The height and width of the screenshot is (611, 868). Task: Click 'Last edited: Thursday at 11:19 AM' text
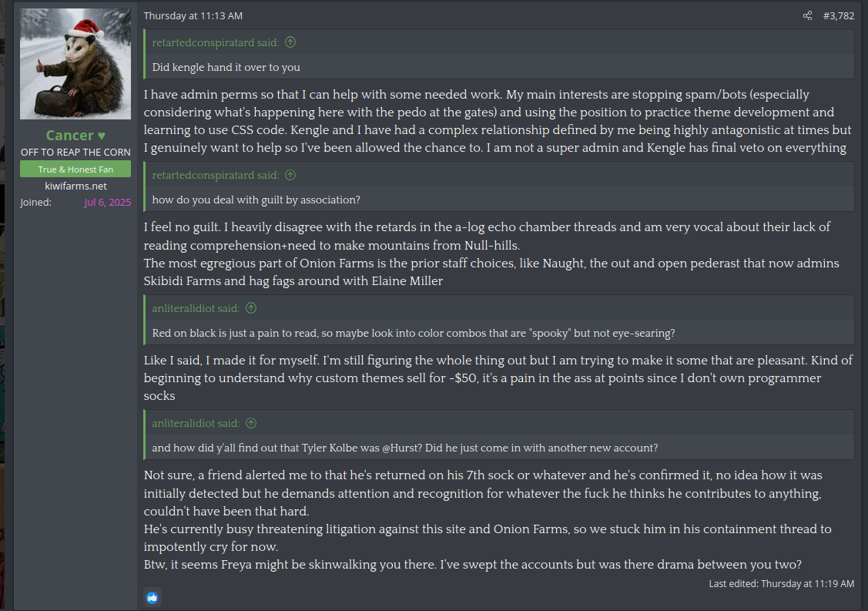click(781, 583)
